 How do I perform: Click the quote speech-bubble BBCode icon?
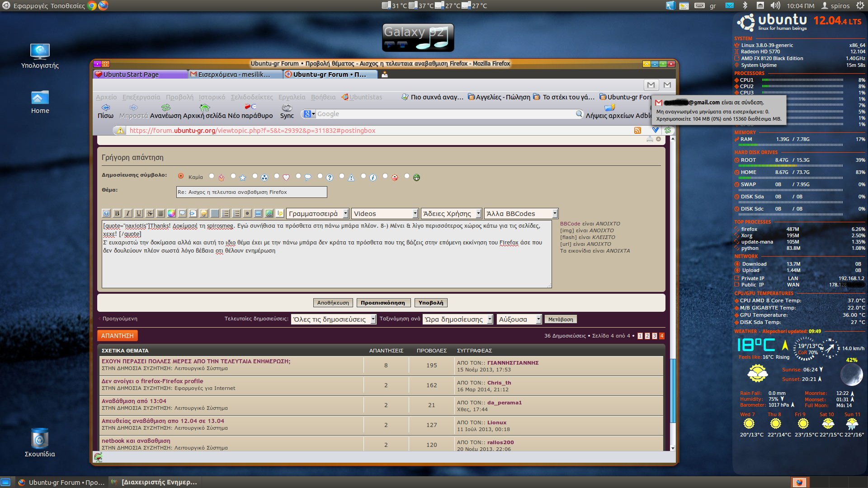pyautogui.click(x=182, y=213)
